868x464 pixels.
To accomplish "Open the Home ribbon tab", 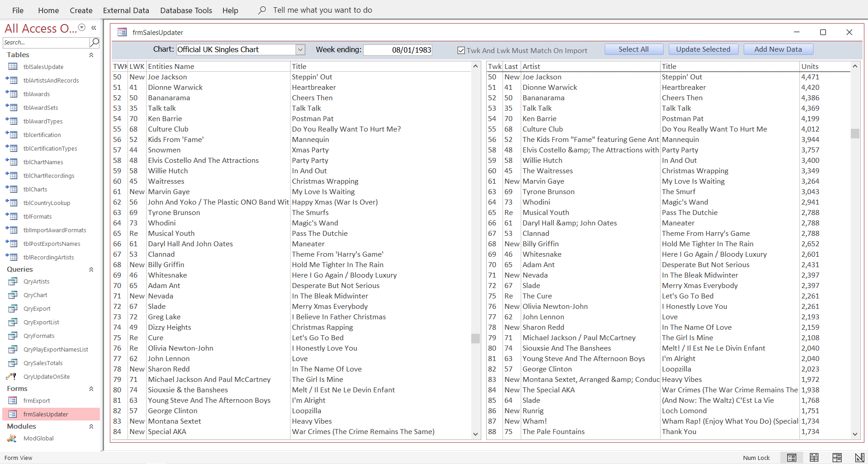I will (x=49, y=10).
